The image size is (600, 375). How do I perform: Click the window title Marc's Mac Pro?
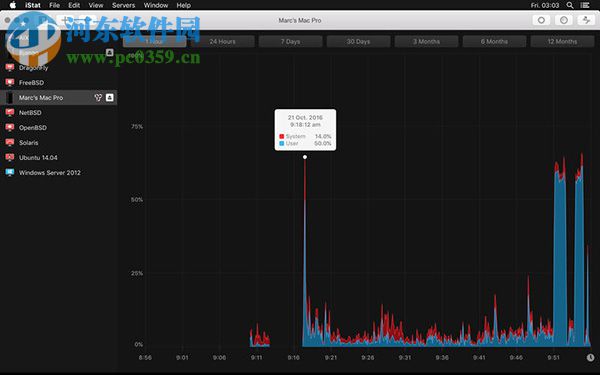click(x=300, y=20)
